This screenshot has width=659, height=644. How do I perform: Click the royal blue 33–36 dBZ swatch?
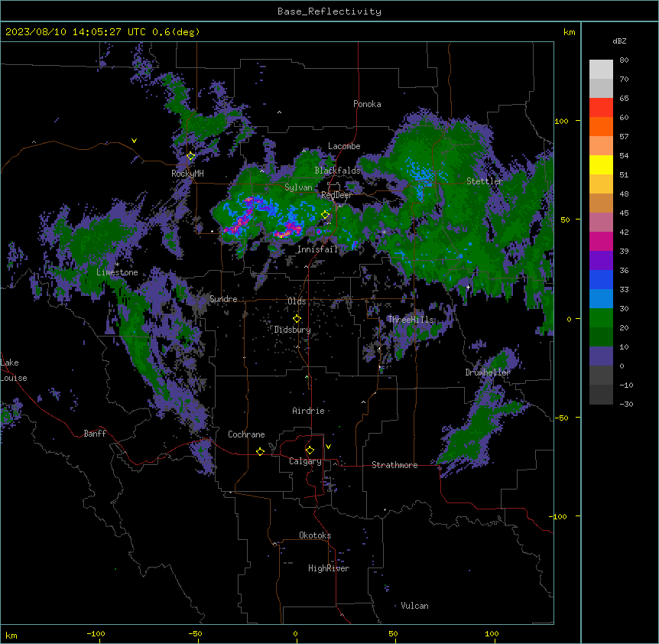tap(601, 279)
